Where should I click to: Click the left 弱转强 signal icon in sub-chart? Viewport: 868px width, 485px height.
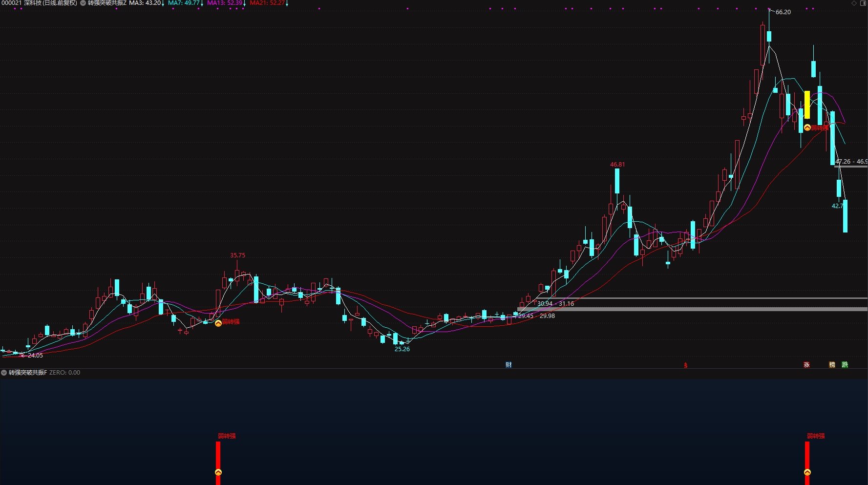pyautogui.click(x=218, y=472)
